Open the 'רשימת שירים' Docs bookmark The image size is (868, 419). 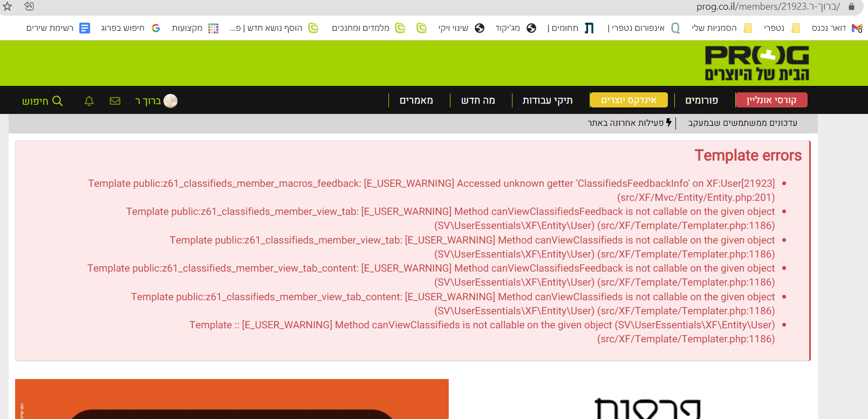pos(58,28)
